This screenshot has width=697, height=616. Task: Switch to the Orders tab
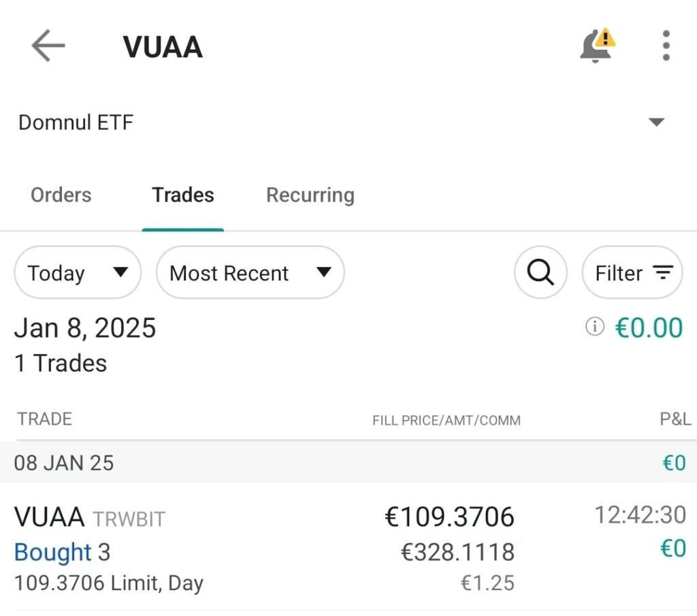pos(61,195)
